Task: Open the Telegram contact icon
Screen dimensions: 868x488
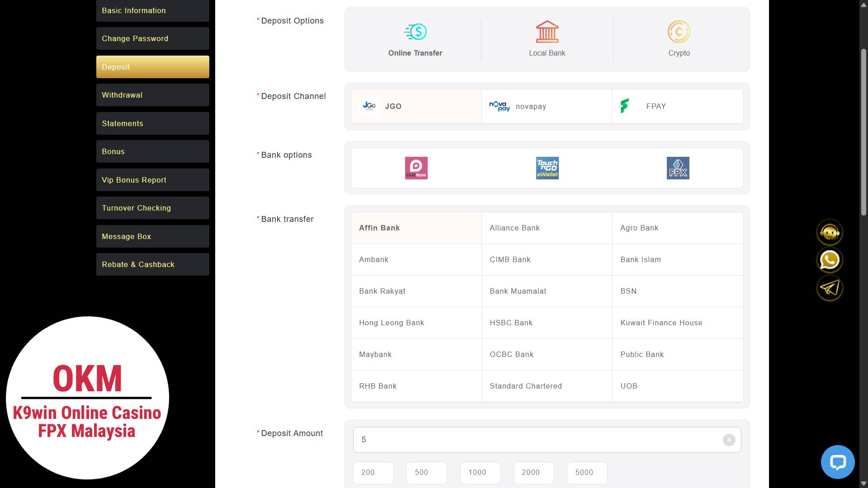Action: 830,288
